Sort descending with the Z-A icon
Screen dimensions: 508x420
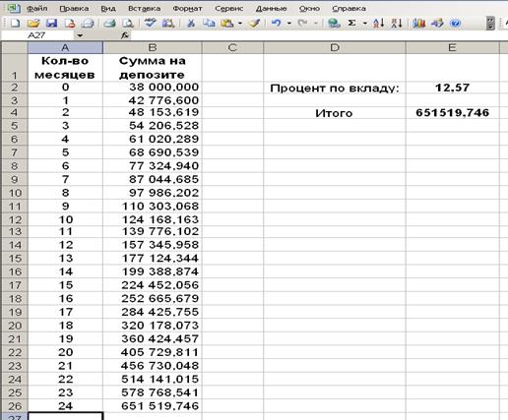click(397, 24)
